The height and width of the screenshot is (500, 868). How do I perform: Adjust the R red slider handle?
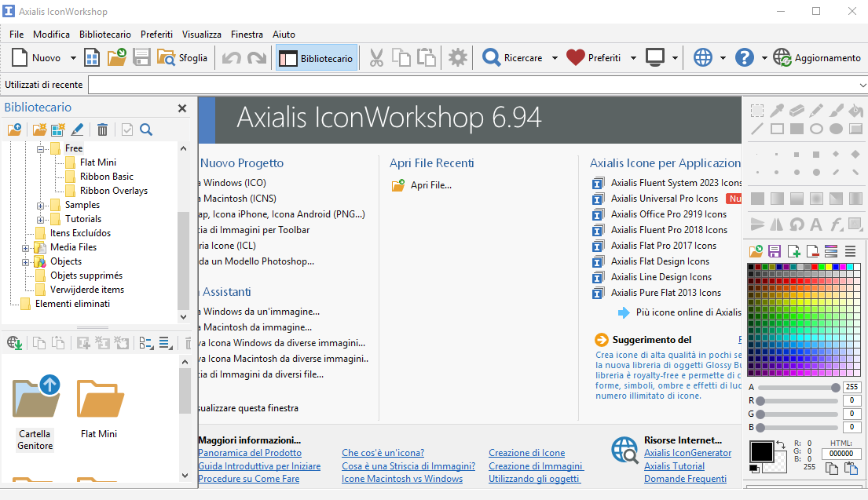pos(760,401)
